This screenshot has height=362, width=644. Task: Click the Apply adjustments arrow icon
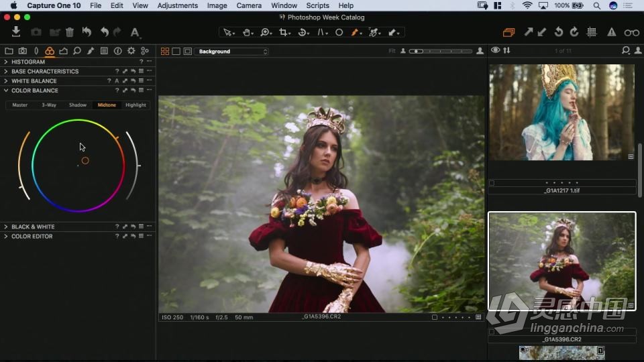542,32
